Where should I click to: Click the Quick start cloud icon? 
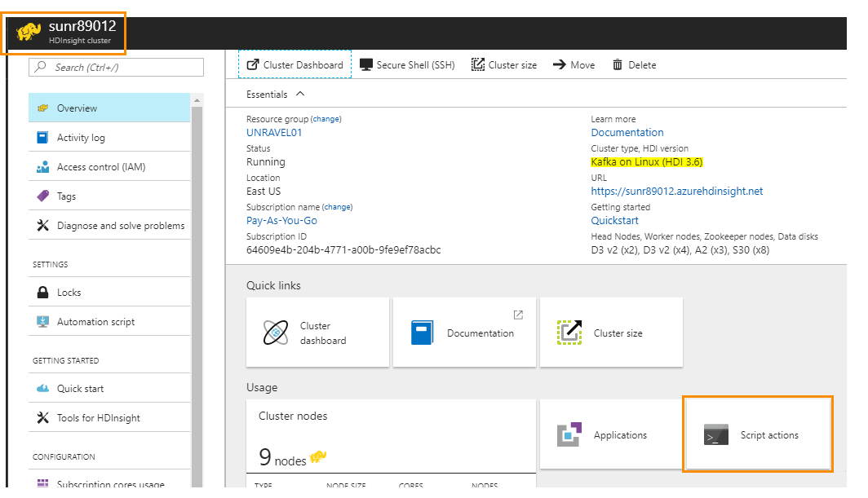pos(42,389)
